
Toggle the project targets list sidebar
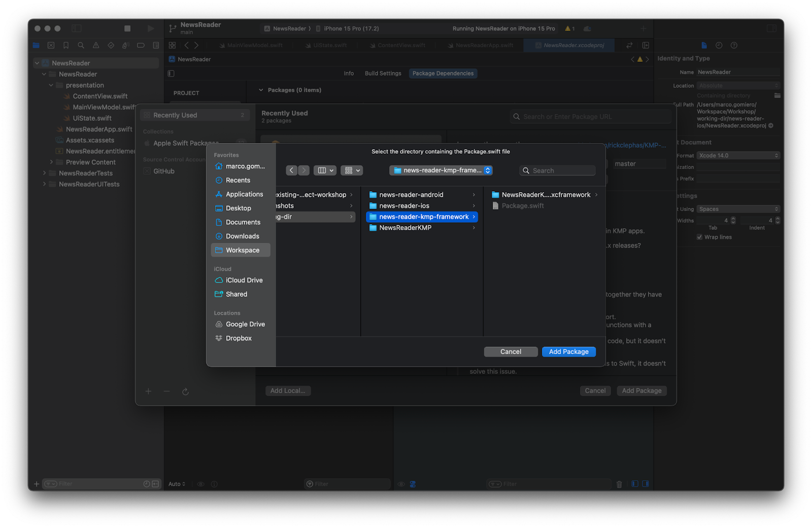[171, 74]
